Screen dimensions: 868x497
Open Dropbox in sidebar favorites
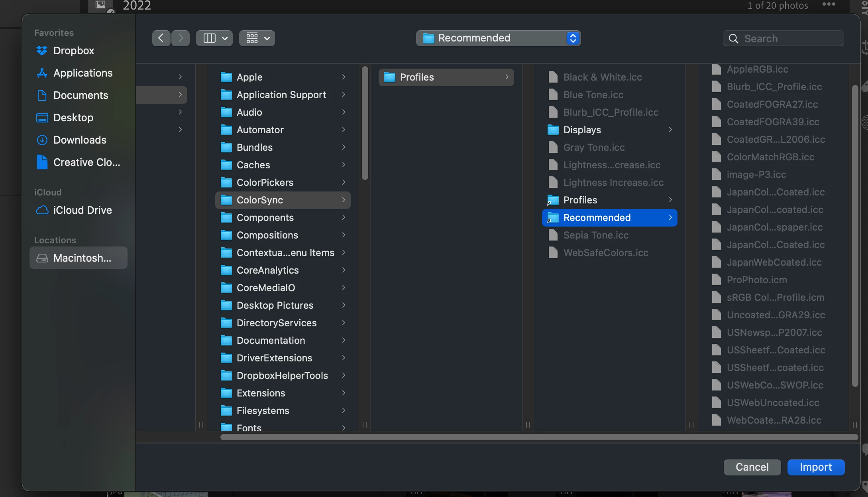[73, 51]
